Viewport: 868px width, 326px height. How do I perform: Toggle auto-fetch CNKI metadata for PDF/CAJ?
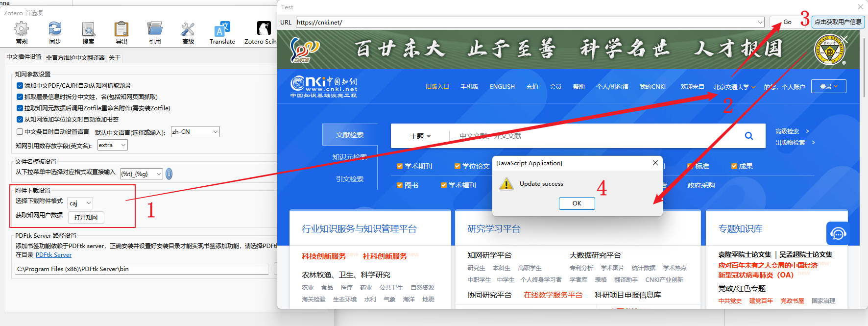pyautogui.click(x=20, y=85)
